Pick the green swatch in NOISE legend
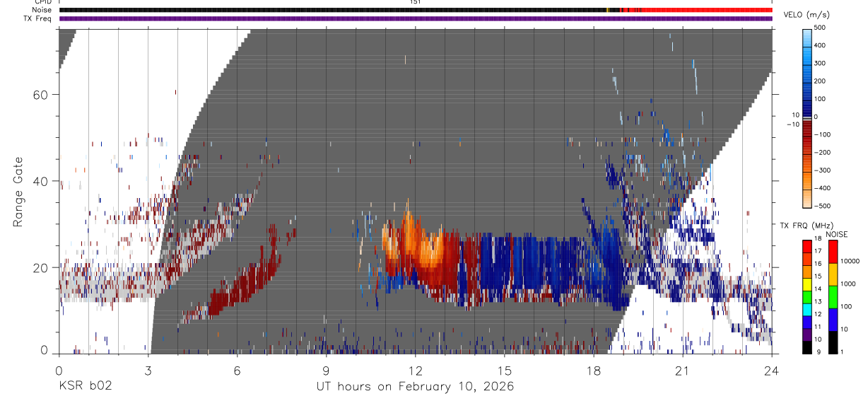 (832, 296)
